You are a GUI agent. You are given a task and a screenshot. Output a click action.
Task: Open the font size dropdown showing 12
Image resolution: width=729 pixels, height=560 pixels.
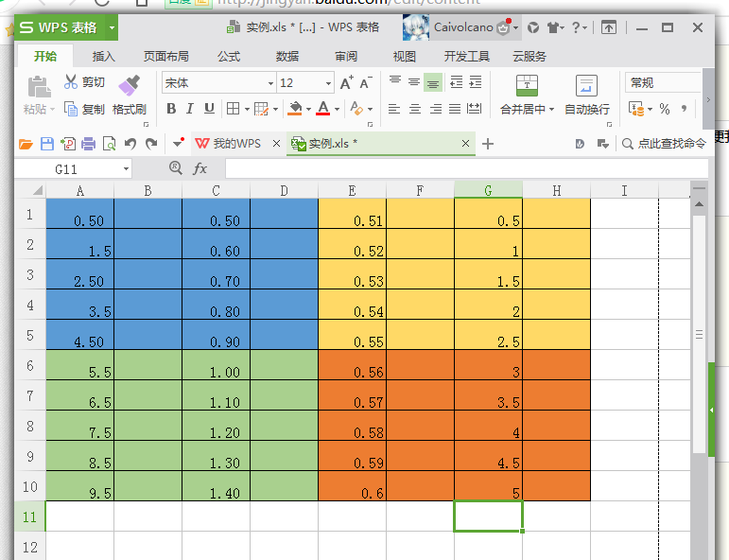[327, 83]
